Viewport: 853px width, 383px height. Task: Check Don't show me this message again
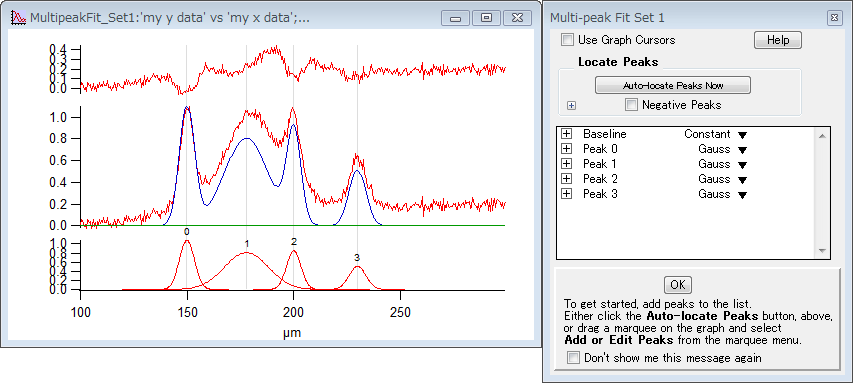click(573, 358)
